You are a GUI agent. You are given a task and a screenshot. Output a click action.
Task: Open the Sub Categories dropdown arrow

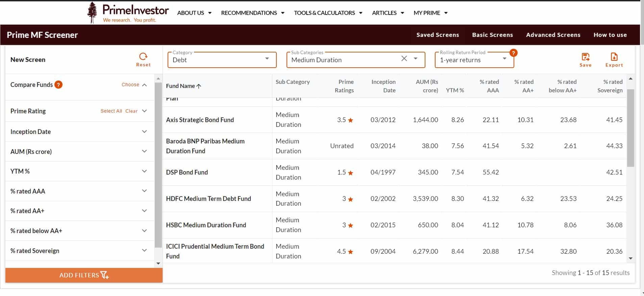tap(416, 59)
